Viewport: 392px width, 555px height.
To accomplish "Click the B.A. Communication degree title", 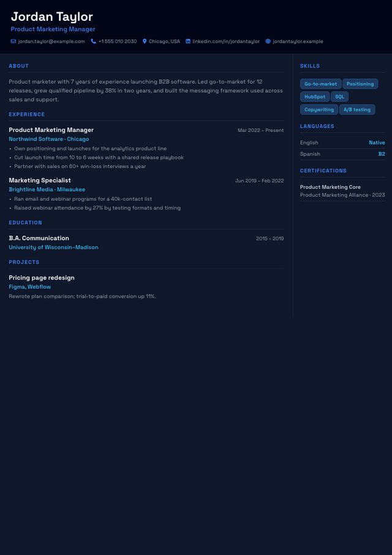I will click(39, 238).
